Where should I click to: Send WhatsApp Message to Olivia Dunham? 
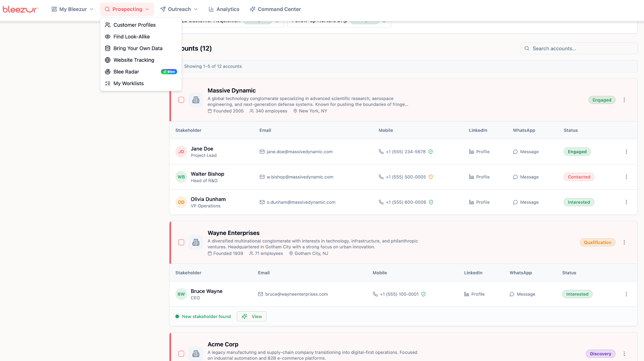526,202
